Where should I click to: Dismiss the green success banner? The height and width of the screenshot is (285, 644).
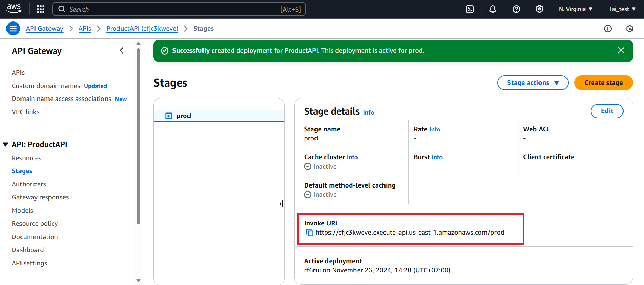(x=621, y=50)
